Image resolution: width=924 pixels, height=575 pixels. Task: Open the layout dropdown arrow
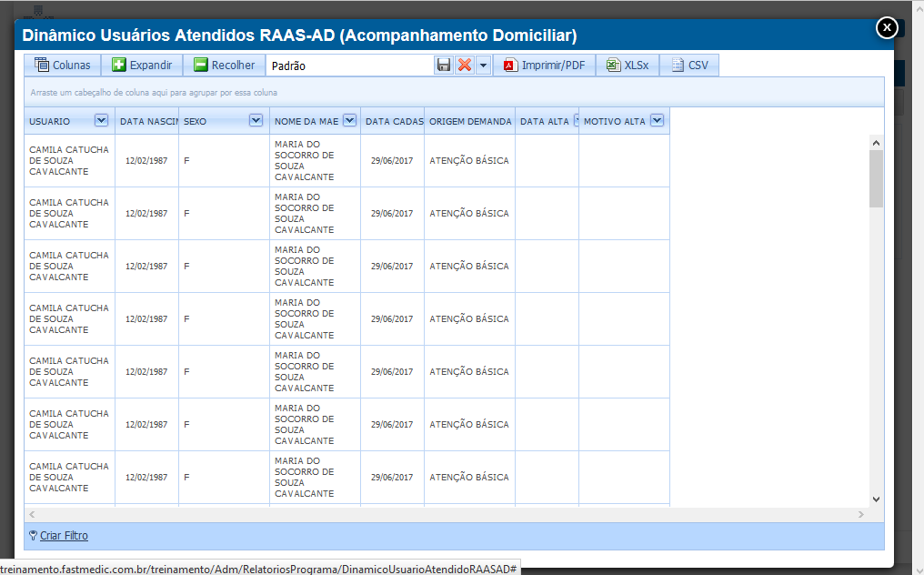click(x=483, y=65)
